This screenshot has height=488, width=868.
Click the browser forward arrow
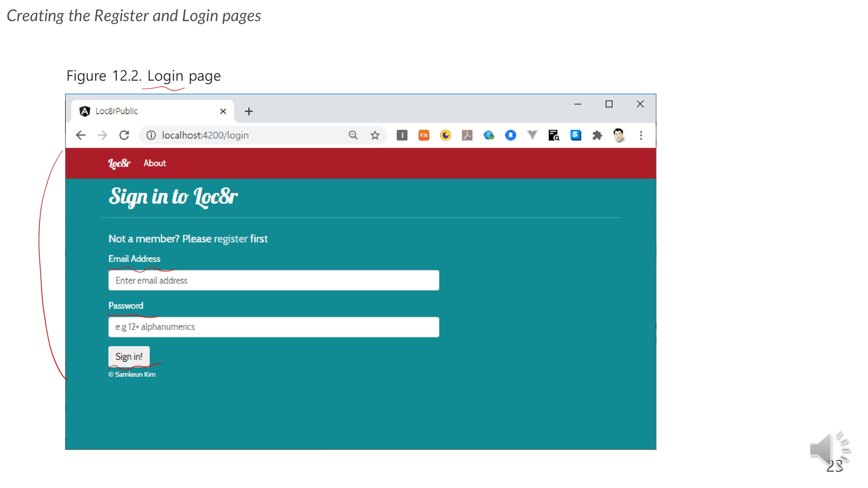point(102,135)
